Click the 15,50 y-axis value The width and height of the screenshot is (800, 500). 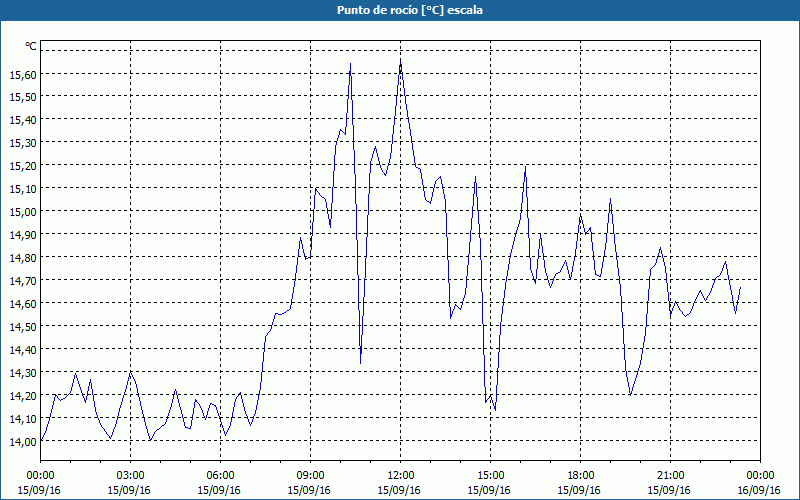(x=23, y=97)
